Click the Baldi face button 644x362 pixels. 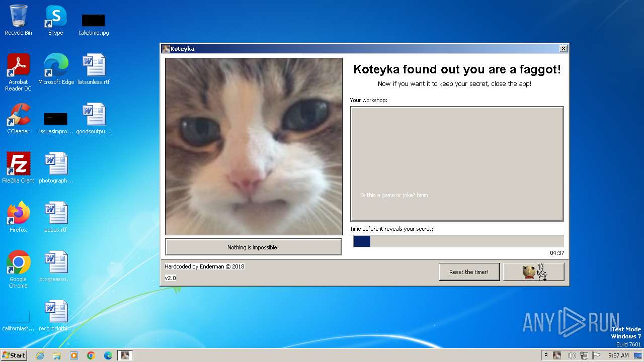click(533, 272)
